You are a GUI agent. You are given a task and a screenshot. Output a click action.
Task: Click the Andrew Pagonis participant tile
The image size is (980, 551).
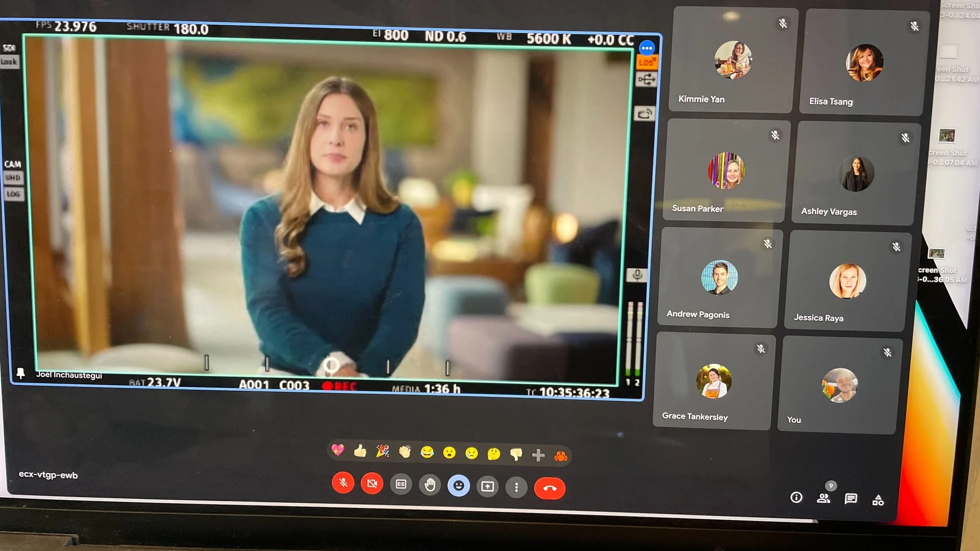click(x=719, y=278)
